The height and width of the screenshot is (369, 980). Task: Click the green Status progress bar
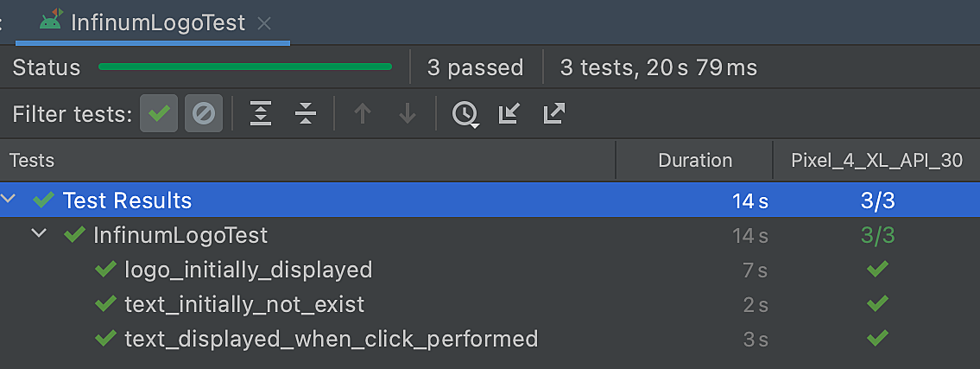point(245,67)
